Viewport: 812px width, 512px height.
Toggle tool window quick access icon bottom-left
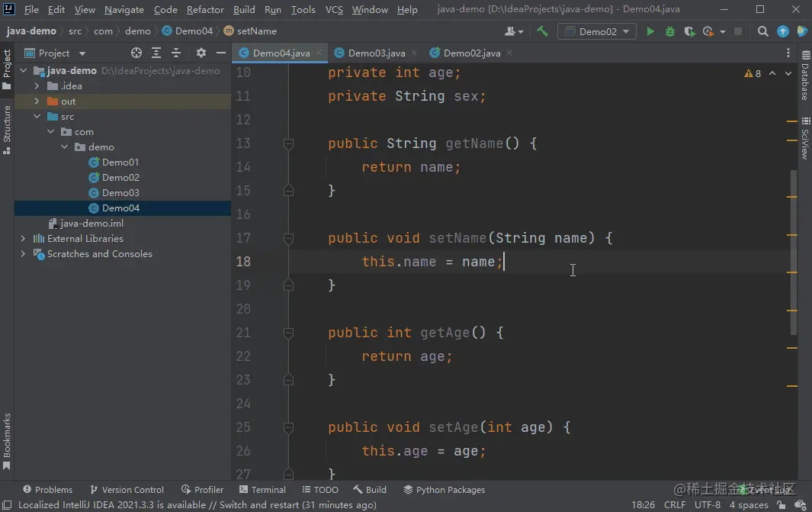pos(7,504)
